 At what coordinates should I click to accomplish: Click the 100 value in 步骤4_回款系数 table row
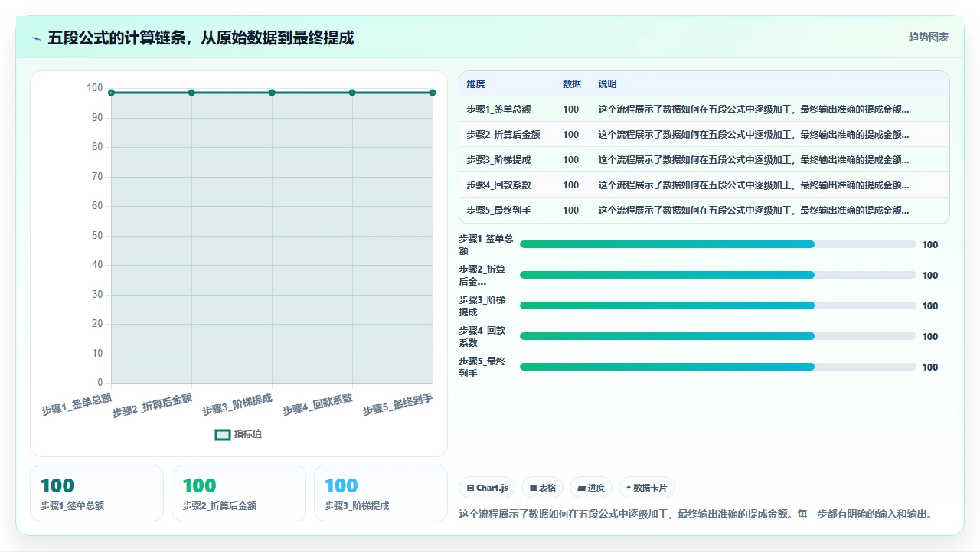click(571, 185)
